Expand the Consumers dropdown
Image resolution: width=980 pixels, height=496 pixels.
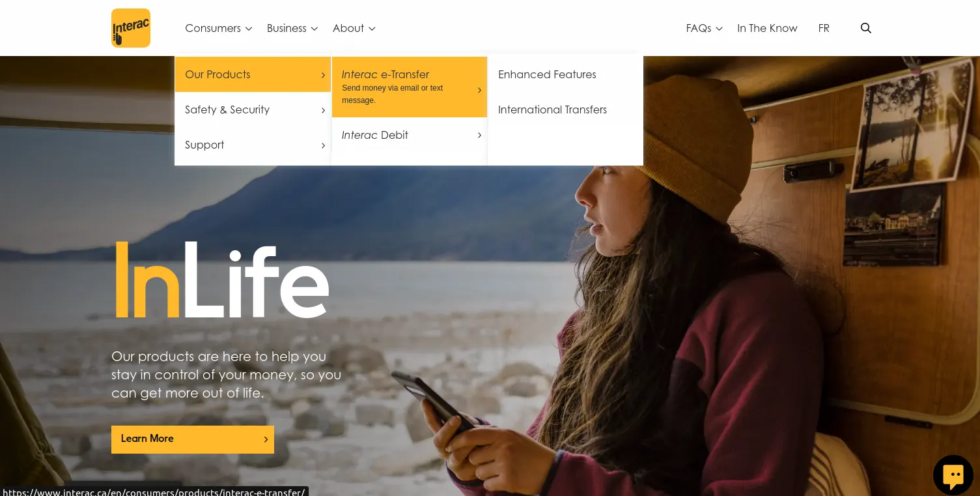click(218, 28)
